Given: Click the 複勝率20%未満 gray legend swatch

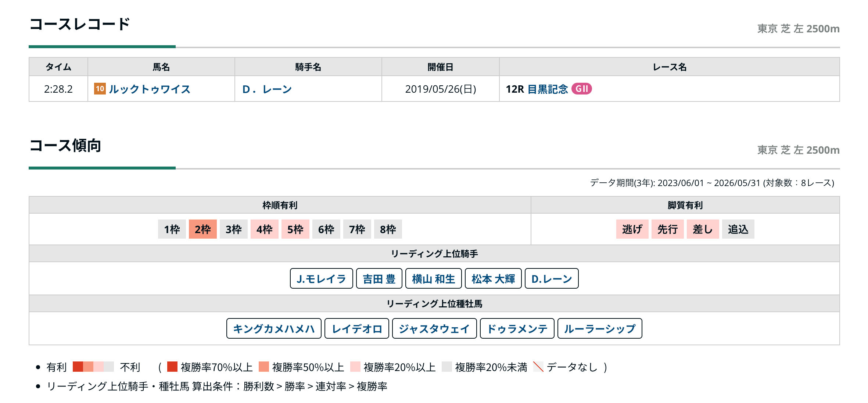Looking at the screenshot, I should tap(447, 367).
